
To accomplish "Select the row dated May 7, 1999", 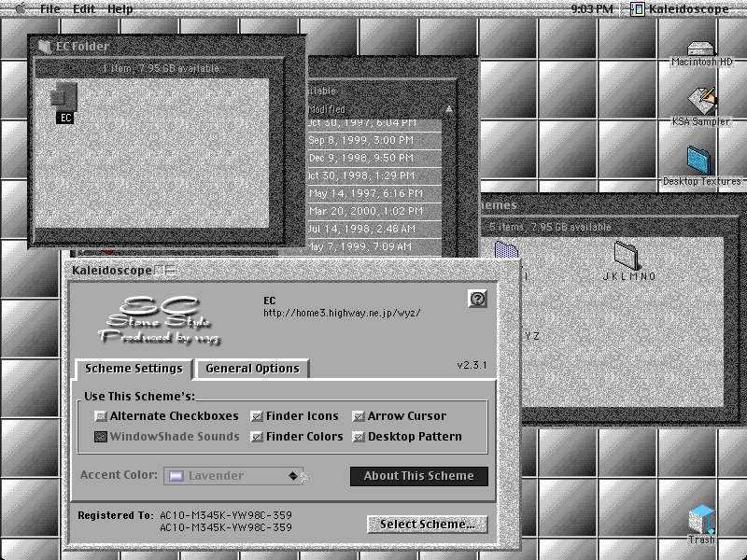I will [374, 246].
